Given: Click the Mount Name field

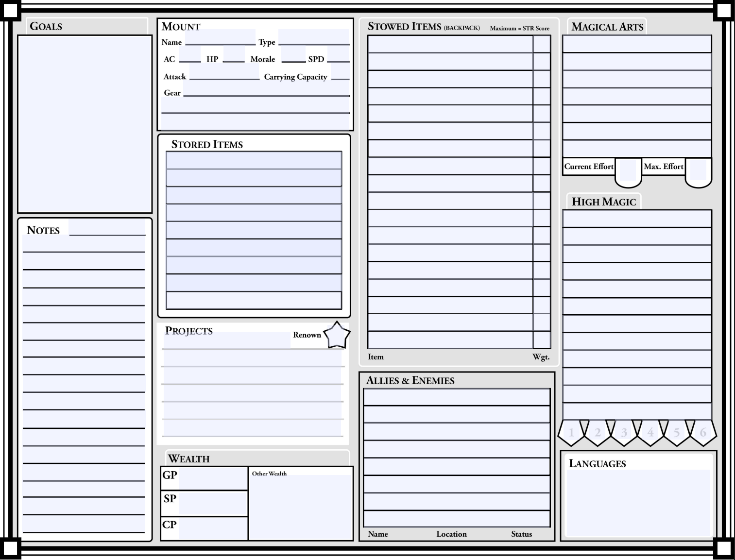Looking at the screenshot, I should (220, 37).
